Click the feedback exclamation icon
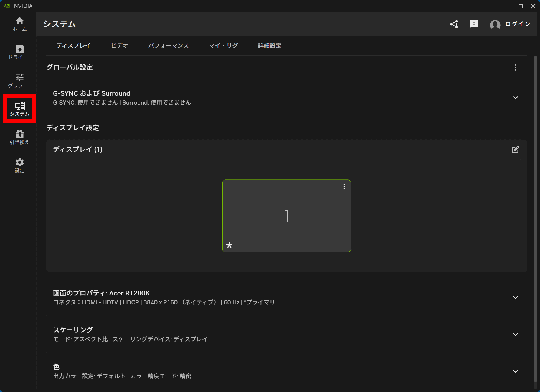Screen dimensions: 540x392 pos(474,24)
